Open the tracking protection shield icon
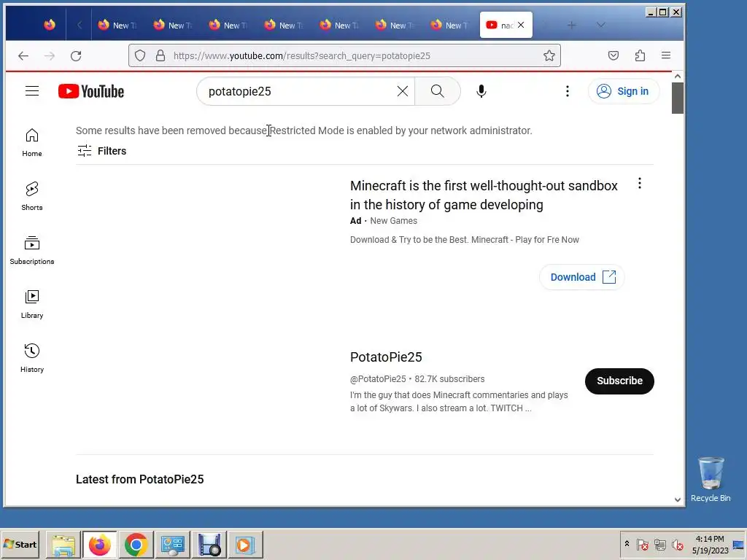The width and height of the screenshot is (747, 560). (140, 55)
